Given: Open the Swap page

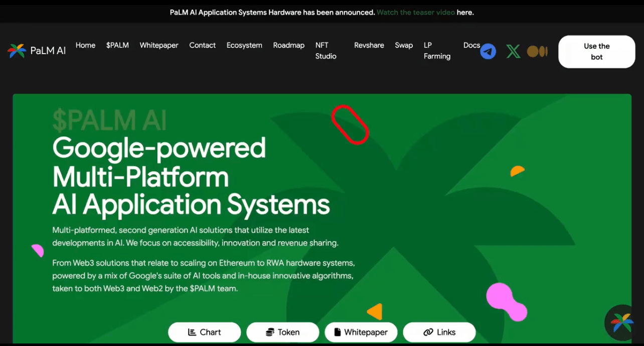Looking at the screenshot, I should (404, 45).
